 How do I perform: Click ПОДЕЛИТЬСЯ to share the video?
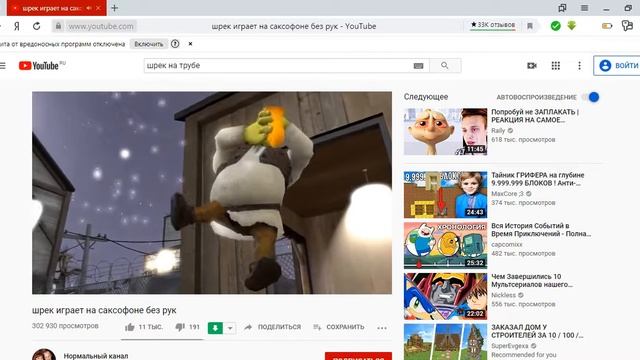[x=273, y=327]
